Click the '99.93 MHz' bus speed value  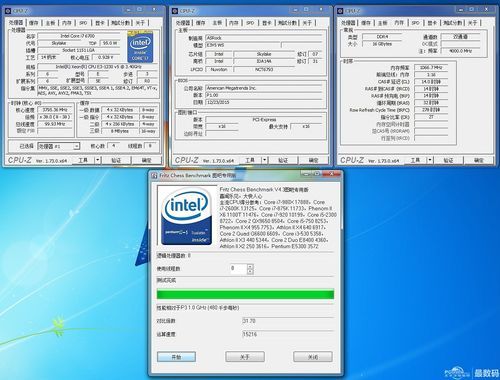pos(55,124)
